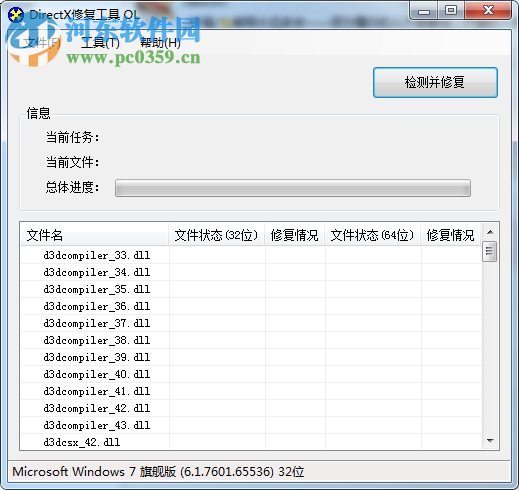Select the d3dcompiler_34.dll row

click(x=251, y=272)
